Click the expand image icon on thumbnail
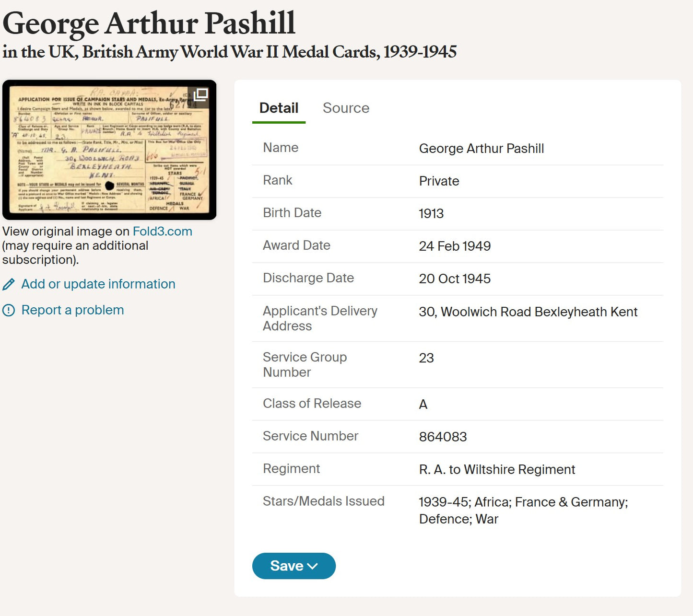The width and height of the screenshot is (693, 616). click(200, 94)
